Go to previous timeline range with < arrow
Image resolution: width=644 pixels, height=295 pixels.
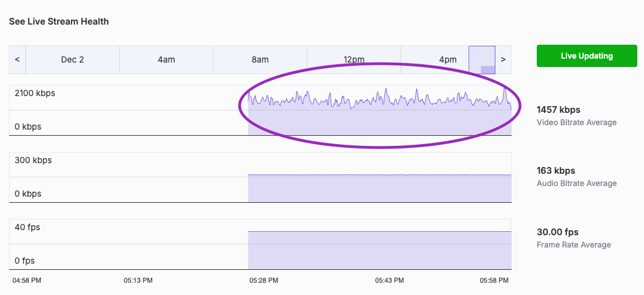(x=17, y=60)
